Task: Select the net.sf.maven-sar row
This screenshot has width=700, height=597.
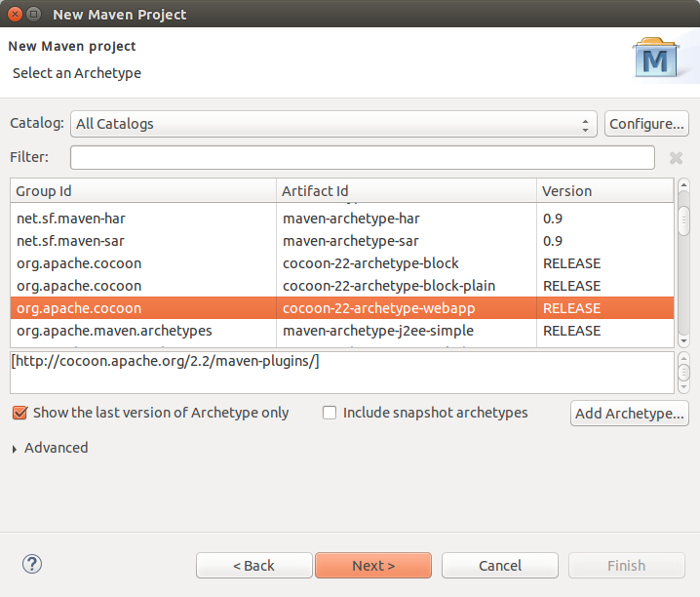Action: (342, 241)
